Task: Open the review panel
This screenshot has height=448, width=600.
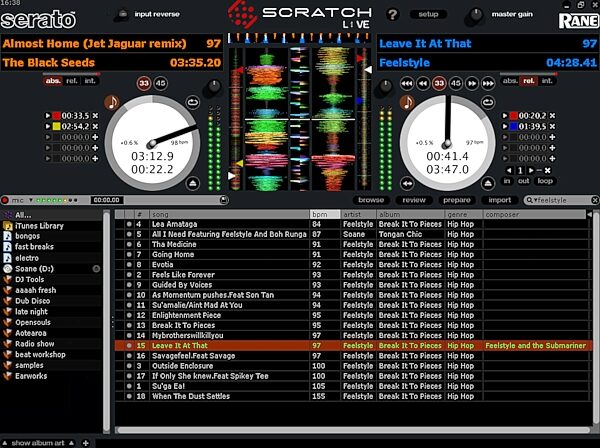Action: (x=414, y=200)
